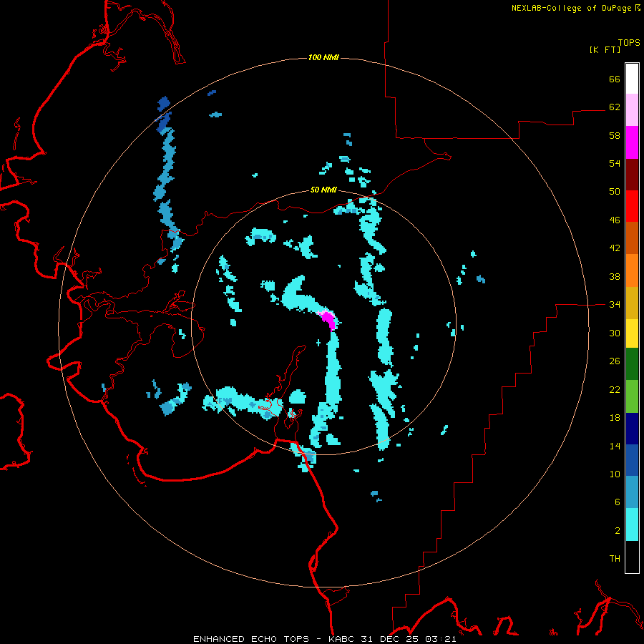Click the dark green legend swatch

[x=632, y=364]
